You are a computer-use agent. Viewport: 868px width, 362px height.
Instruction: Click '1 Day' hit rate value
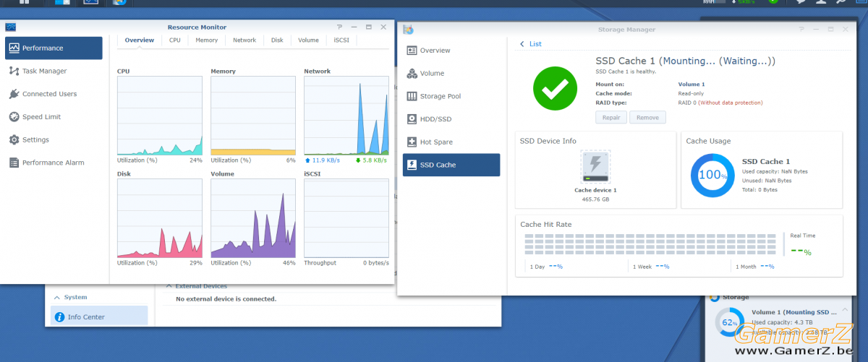click(556, 267)
